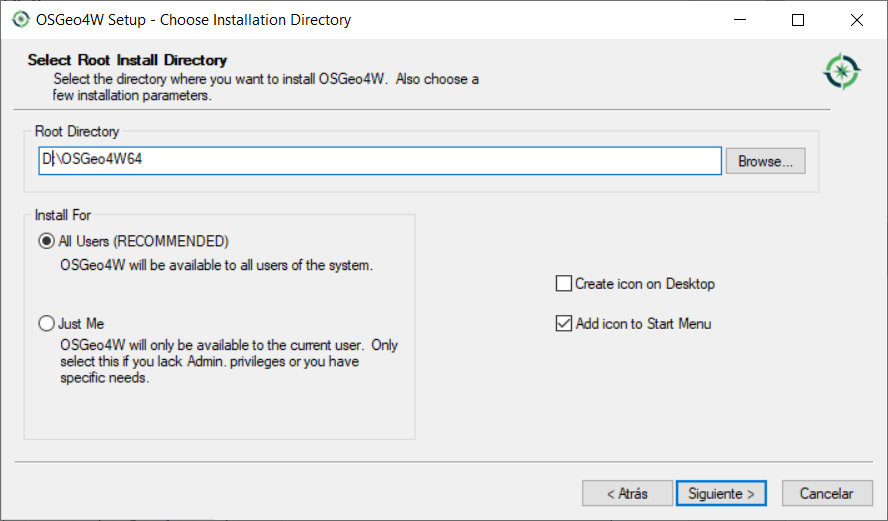Cancel setup with the Cancelar button
This screenshot has height=521, width=888.
826,494
